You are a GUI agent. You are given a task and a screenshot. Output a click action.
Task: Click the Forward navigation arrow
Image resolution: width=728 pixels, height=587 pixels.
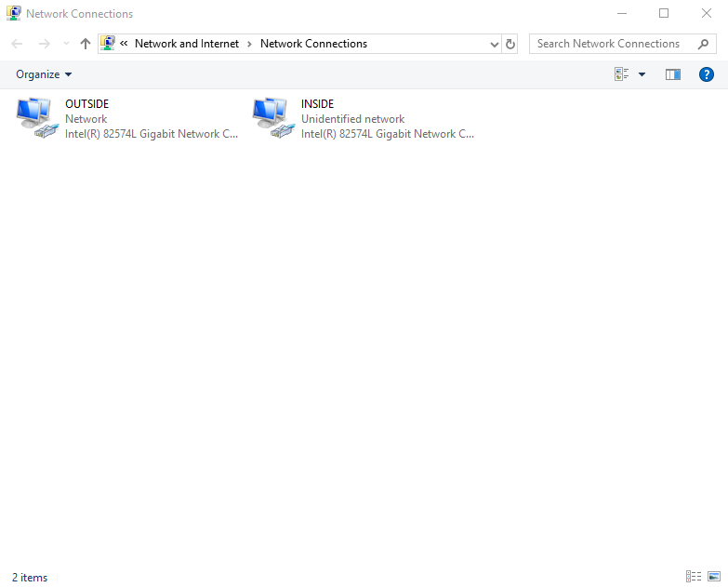tap(44, 44)
